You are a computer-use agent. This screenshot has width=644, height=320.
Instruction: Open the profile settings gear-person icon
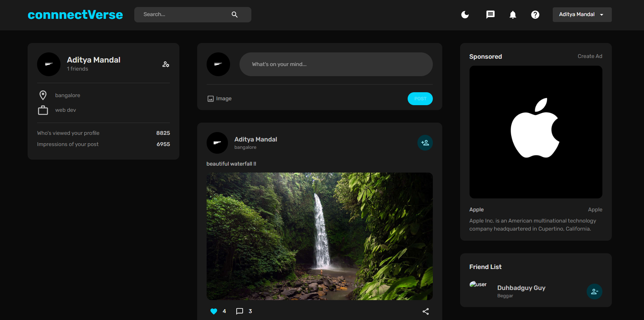[165, 64]
